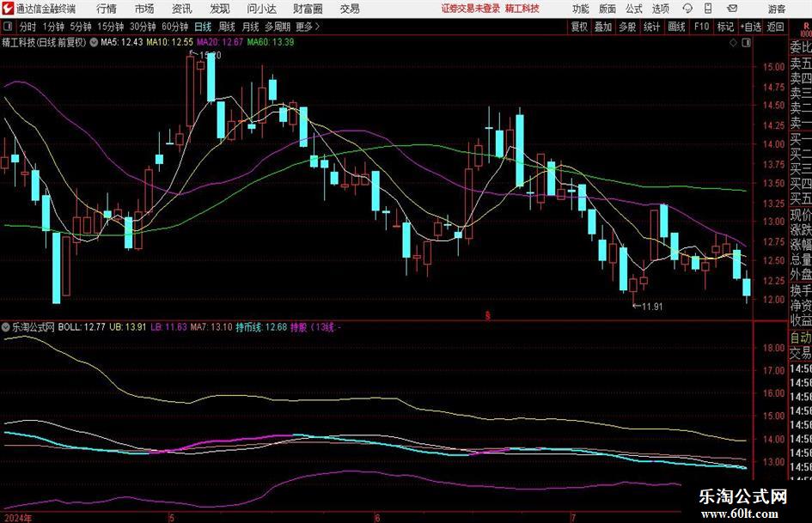The width and height of the screenshot is (812, 523).
Task: Click the 返回 back button
Action: coord(776,27)
